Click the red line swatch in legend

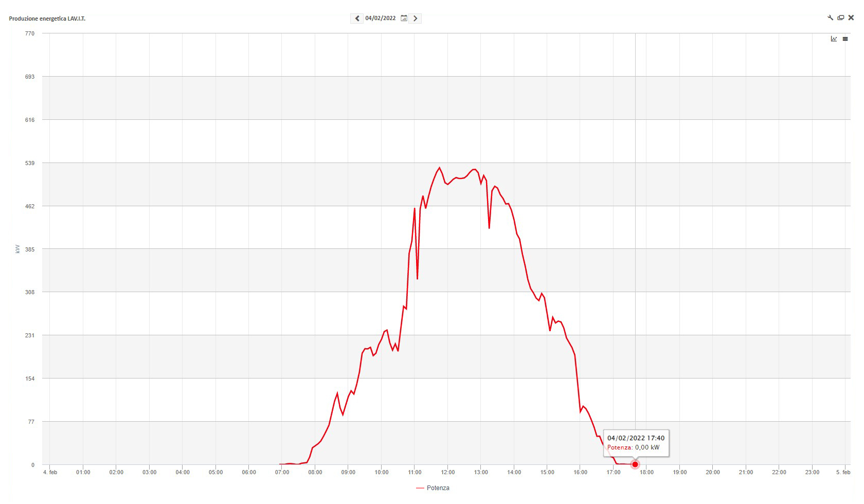tap(420, 488)
